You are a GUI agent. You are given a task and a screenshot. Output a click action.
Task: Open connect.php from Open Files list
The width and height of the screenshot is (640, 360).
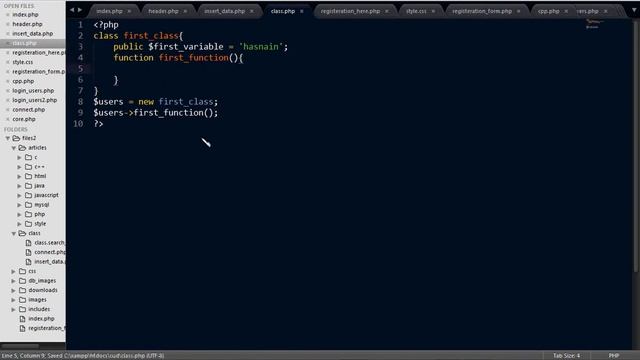tap(29, 110)
